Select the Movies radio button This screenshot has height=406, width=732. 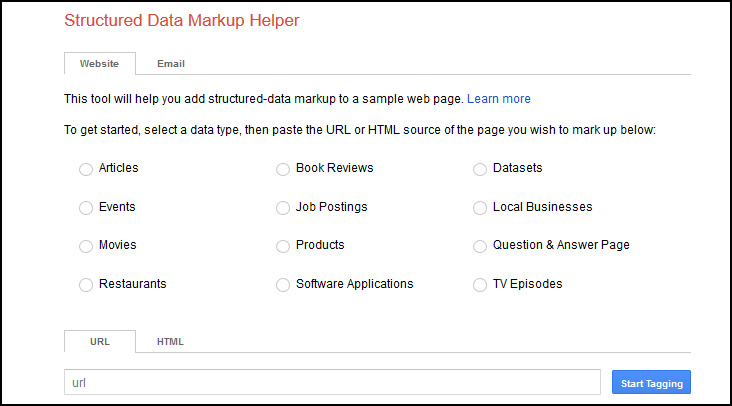click(x=86, y=246)
